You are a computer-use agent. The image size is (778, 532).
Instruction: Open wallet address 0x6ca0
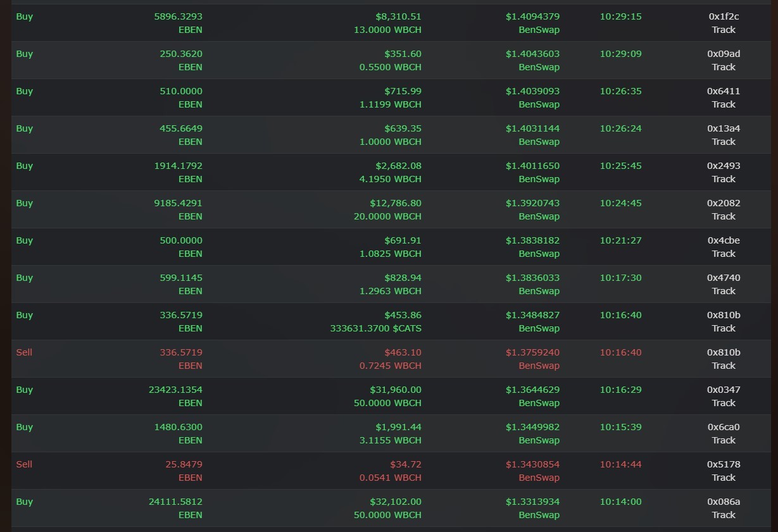(x=724, y=427)
